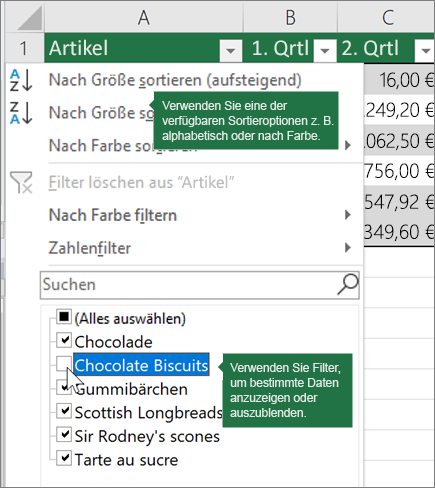Screen dimensions: 435x488
Task: Select Filter löschen aus "Artikel"
Action: click(x=141, y=182)
